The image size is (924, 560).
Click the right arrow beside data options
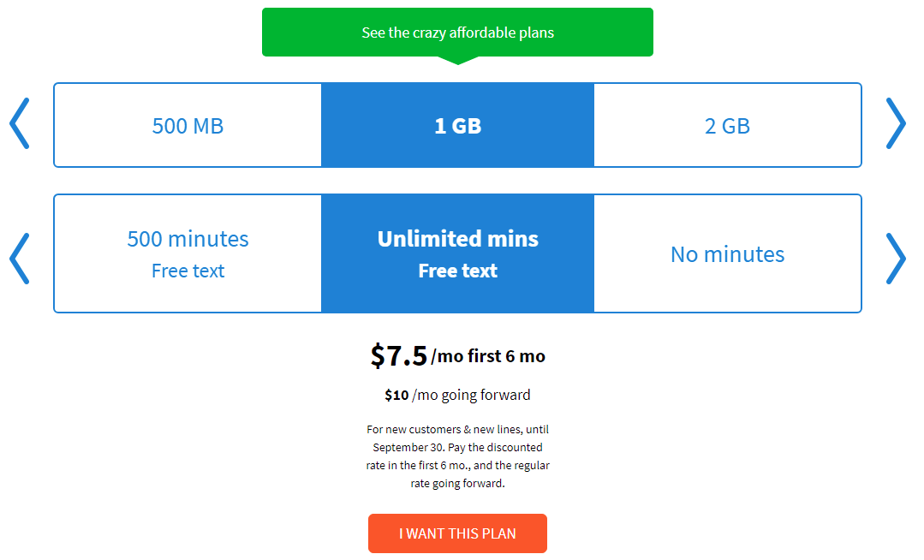point(896,124)
